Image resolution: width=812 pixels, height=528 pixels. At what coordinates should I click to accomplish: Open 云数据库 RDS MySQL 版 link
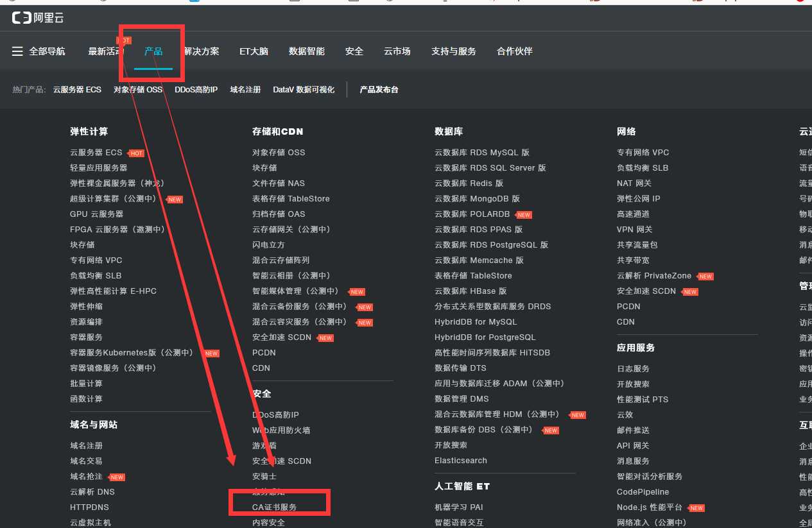(x=482, y=153)
